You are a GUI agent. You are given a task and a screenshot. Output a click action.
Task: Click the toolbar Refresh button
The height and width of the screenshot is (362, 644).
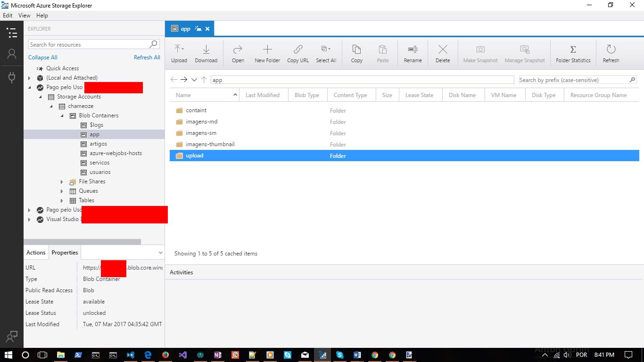pyautogui.click(x=611, y=54)
